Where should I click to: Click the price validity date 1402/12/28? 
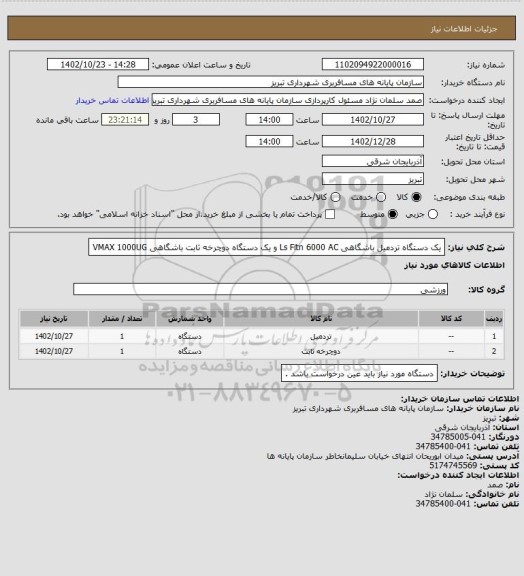373,141
